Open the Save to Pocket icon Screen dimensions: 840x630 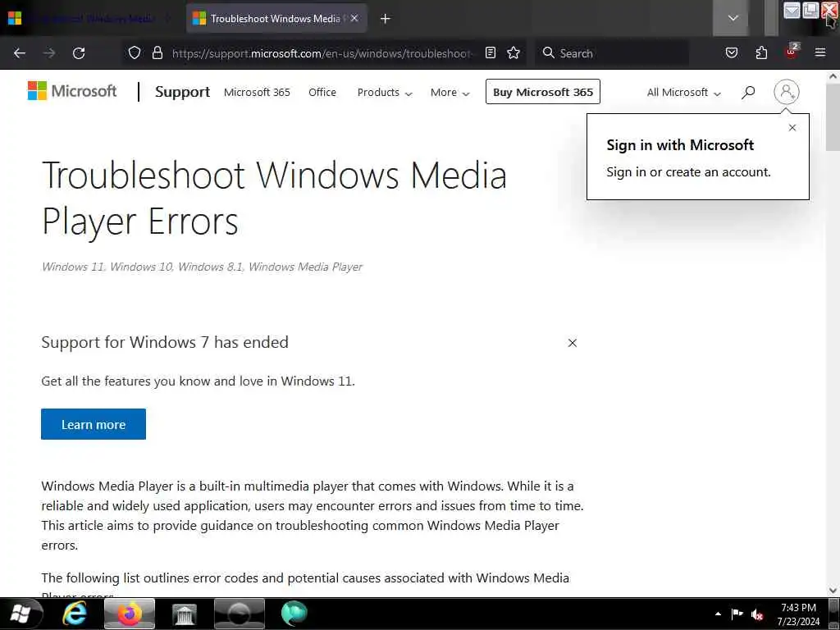click(x=731, y=53)
